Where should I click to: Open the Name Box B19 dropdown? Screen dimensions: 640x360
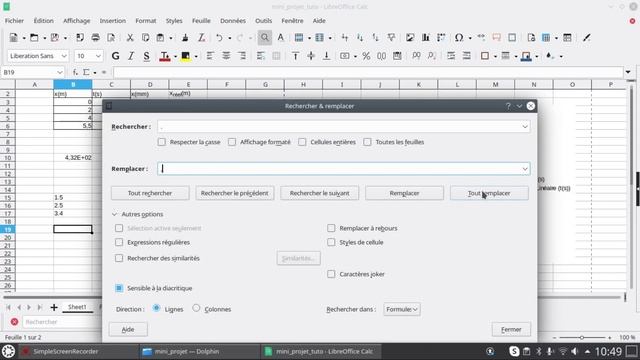point(60,72)
